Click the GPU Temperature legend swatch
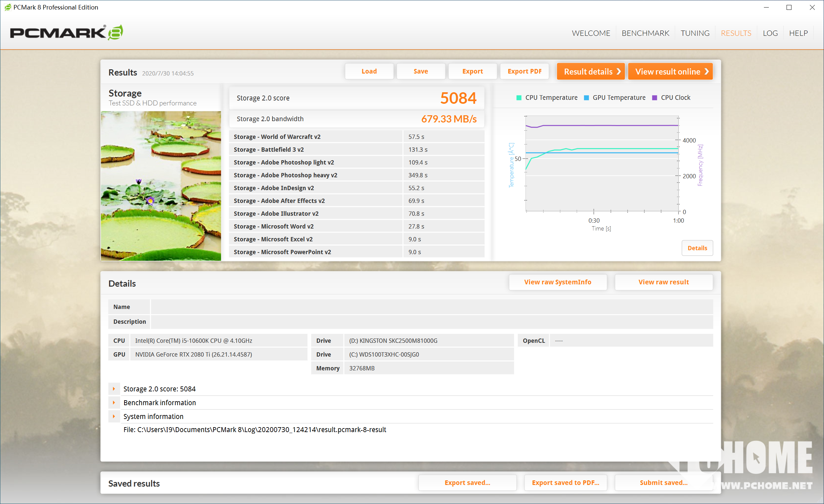The height and width of the screenshot is (504, 824). pyautogui.click(x=586, y=98)
